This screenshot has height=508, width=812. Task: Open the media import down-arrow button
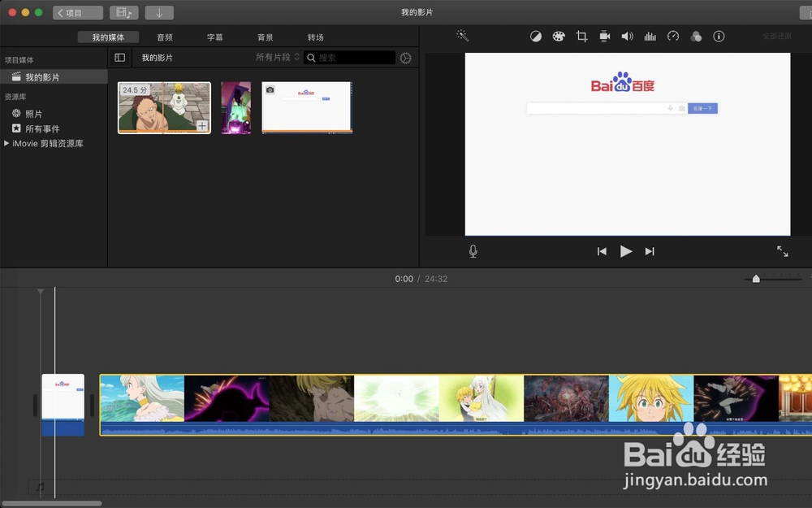pyautogui.click(x=159, y=13)
